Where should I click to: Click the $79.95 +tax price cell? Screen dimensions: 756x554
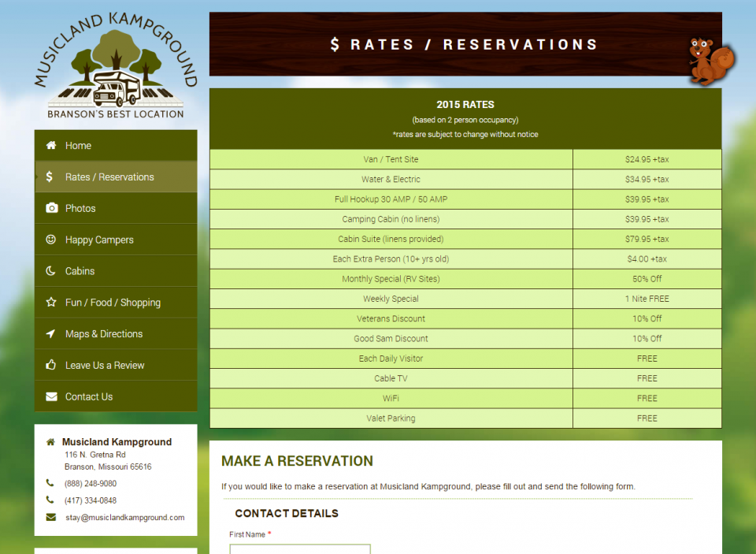pyautogui.click(x=647, y=239)
